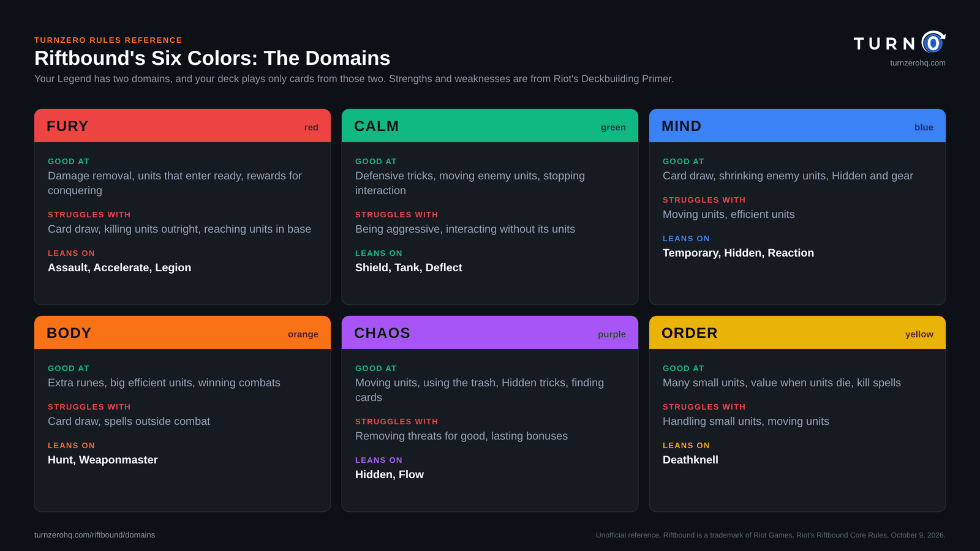This screenshot has width=980, height=551.
Task: Click Mind's 'Card draw, shrinking enemy units' text
Action: click(788, 176)
